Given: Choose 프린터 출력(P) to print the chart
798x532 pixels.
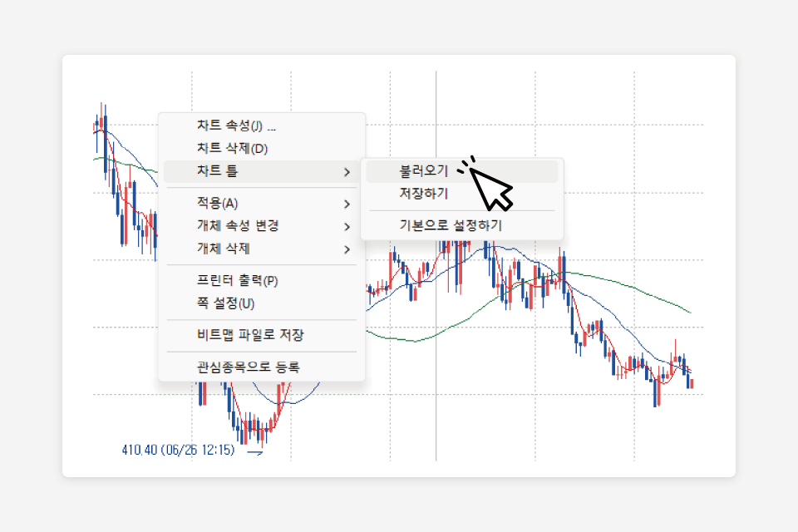Looking at the screenshot, I should coord(237,281).
